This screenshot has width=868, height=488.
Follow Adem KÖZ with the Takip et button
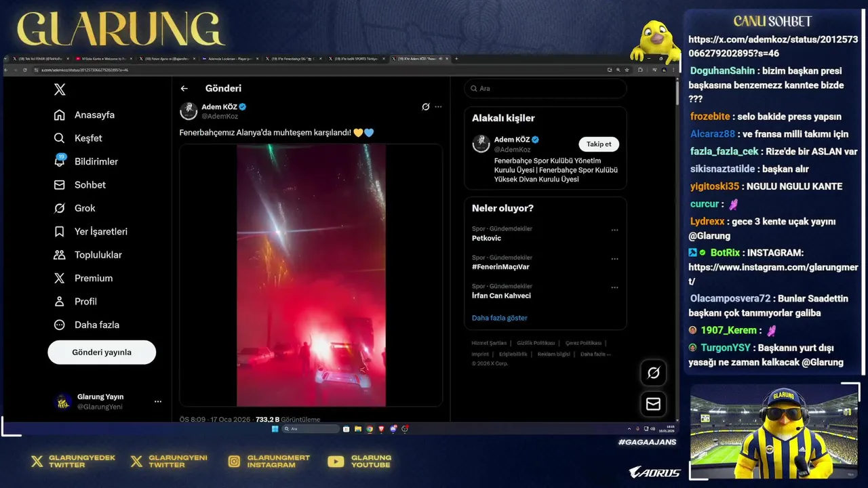coord(599,144)
